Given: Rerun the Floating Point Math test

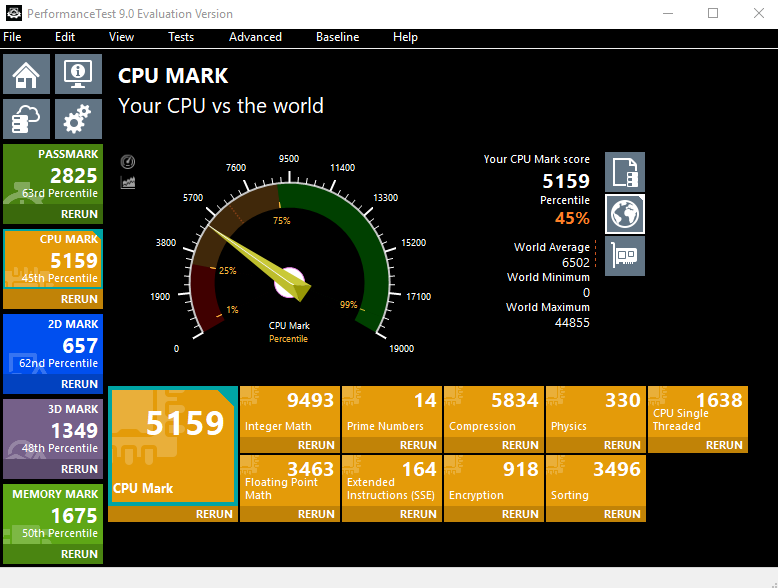Looking at the screenshot, I should pos(290,514).
